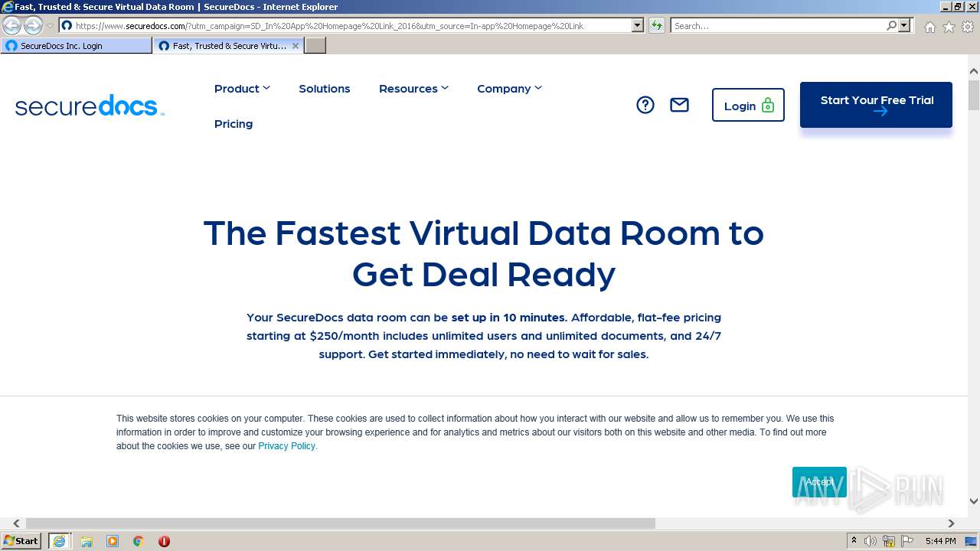Click the browser Search box
980x551 pixels.
pyautogui.click(x=778, y=25)
